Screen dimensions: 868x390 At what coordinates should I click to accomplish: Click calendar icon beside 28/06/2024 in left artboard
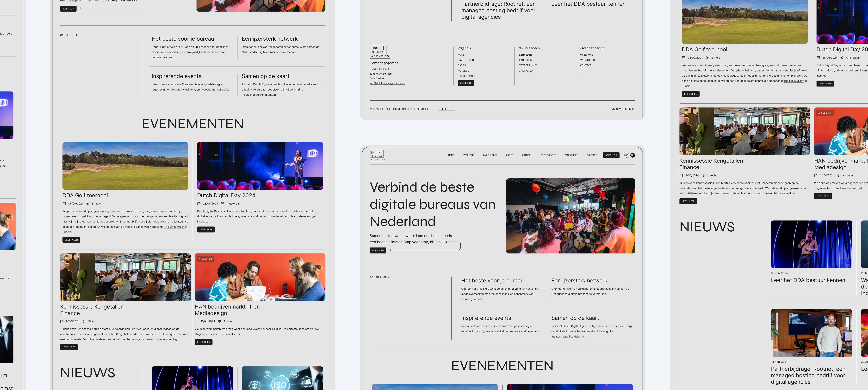[x=199, y=204]
